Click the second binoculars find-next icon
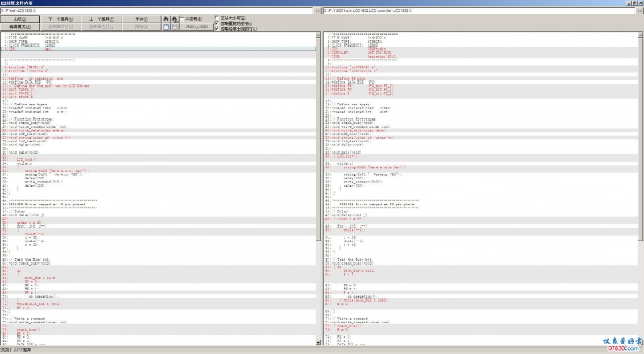Image resolution: width=644 pixels, height=354 pixels. pyautogui.click(x=175, y=18)
